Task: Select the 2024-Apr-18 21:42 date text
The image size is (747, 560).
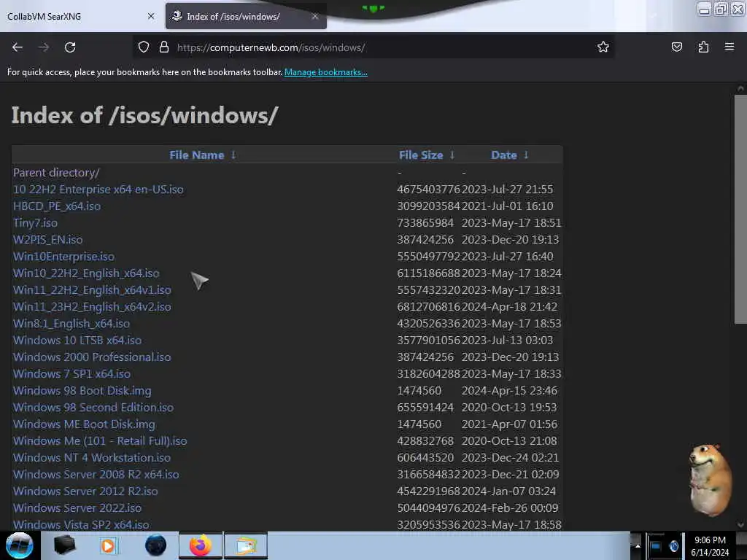Action: pos(509,307)
